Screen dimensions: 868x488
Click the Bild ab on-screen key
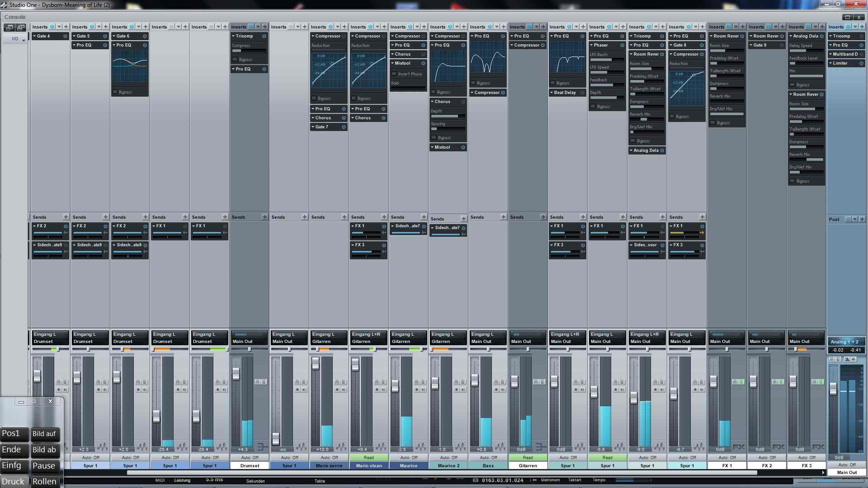coord(45,450)
